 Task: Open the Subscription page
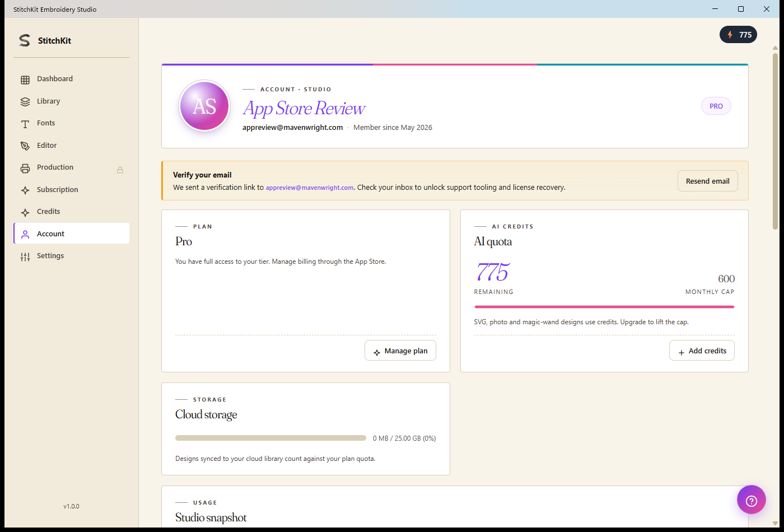pyautogui.click(x=72, y=190)
